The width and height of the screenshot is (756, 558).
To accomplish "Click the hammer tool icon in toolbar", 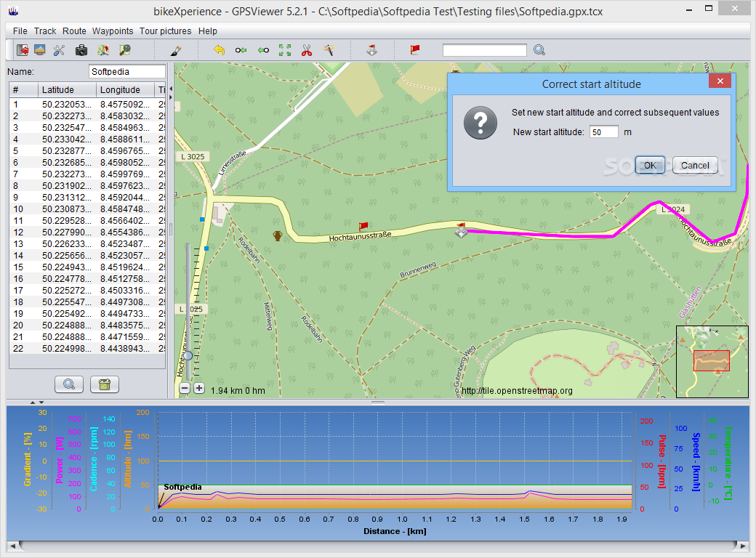I will tap(329, 50).
